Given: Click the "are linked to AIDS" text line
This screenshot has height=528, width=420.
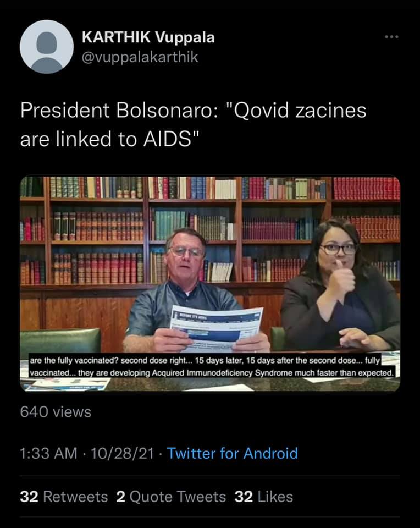Looking at the screenshot, I should (110, 139).
